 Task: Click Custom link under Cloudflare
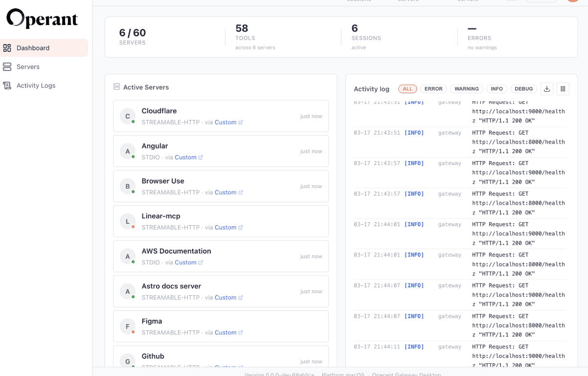click(x=226, y=122)
